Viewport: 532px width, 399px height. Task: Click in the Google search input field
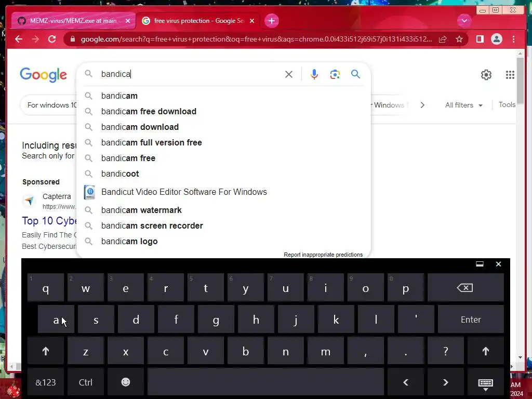[x=190, y=74]
